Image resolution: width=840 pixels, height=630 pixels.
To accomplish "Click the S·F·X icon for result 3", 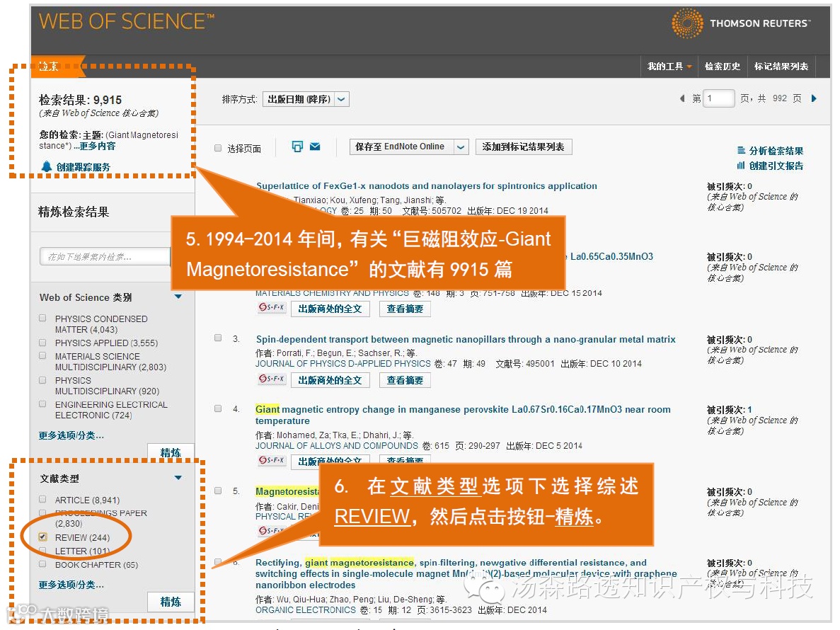I will [272, 379].
